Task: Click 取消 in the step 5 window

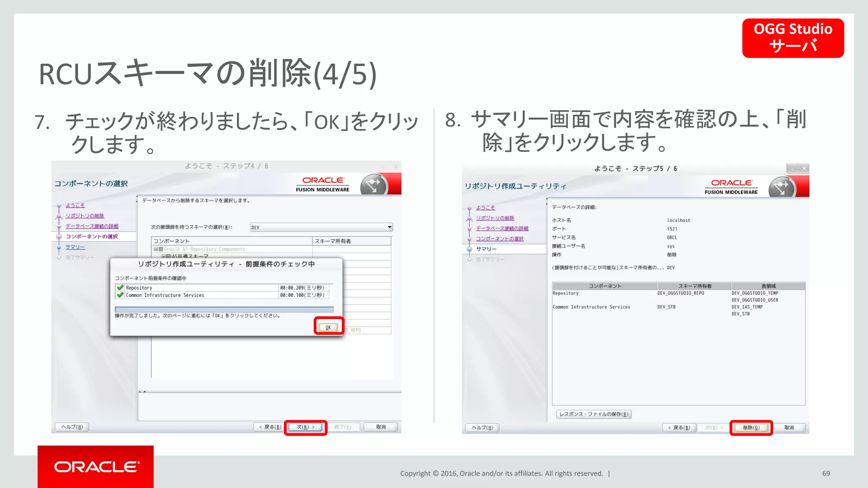Action: [789, 427]
